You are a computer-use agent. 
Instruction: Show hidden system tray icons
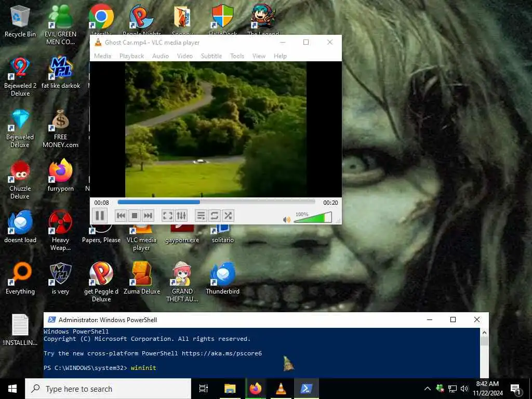[428, 389]
